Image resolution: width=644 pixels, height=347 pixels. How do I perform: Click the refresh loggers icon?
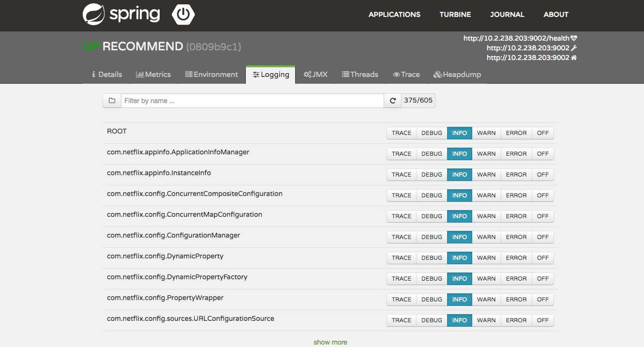point(392,101)
